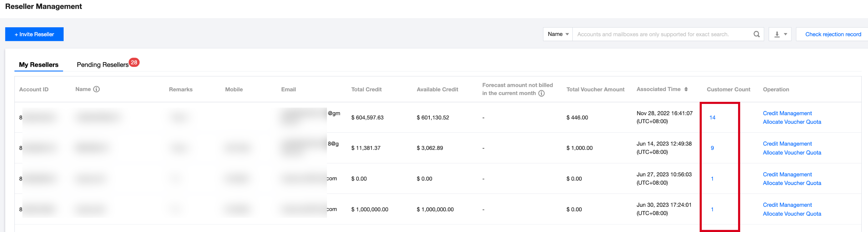Click info icon beside Forecast amount header

coord(541,93)
